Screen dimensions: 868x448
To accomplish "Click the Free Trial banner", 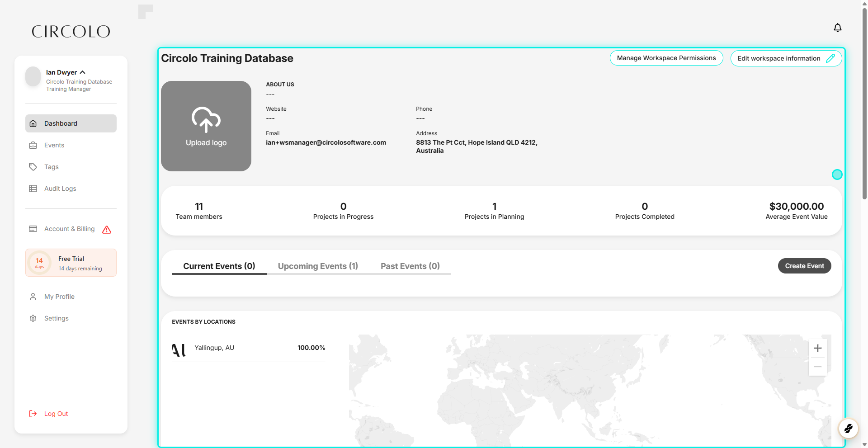I will pos(71,263).
